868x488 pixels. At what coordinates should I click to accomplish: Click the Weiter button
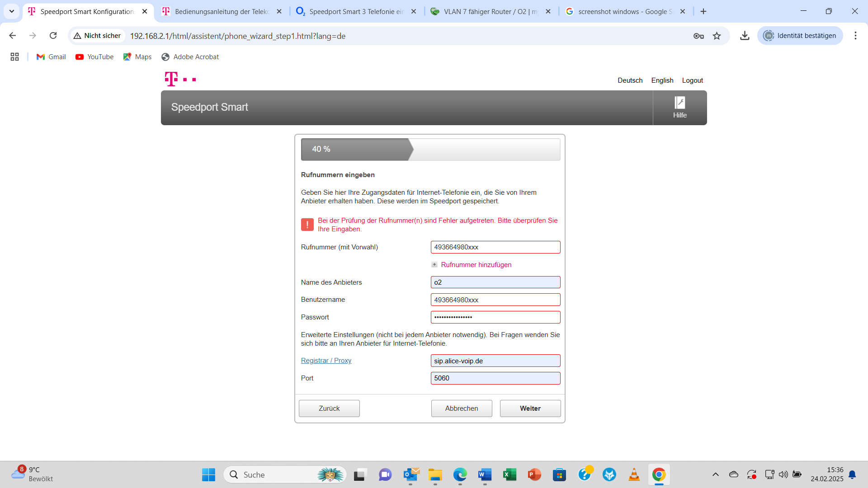(x=530, y=408)
